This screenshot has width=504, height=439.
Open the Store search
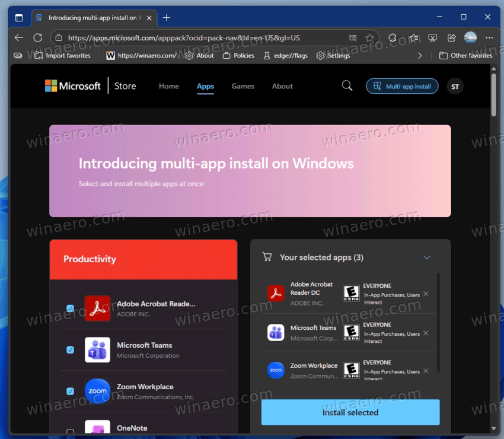pos(347,86)
